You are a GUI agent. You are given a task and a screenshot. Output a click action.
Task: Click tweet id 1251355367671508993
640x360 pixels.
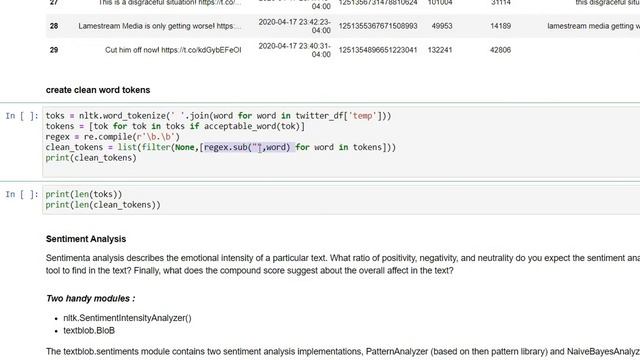pos(378,26)
